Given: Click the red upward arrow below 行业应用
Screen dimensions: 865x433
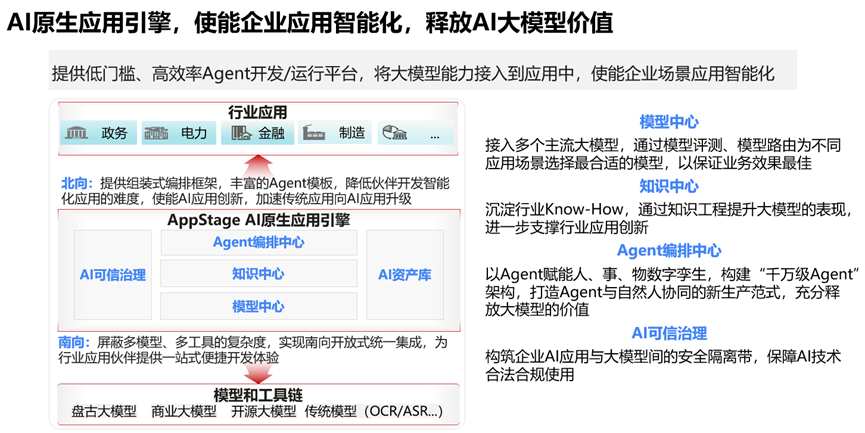Looking at the screenshot, I should pos(258,165).
